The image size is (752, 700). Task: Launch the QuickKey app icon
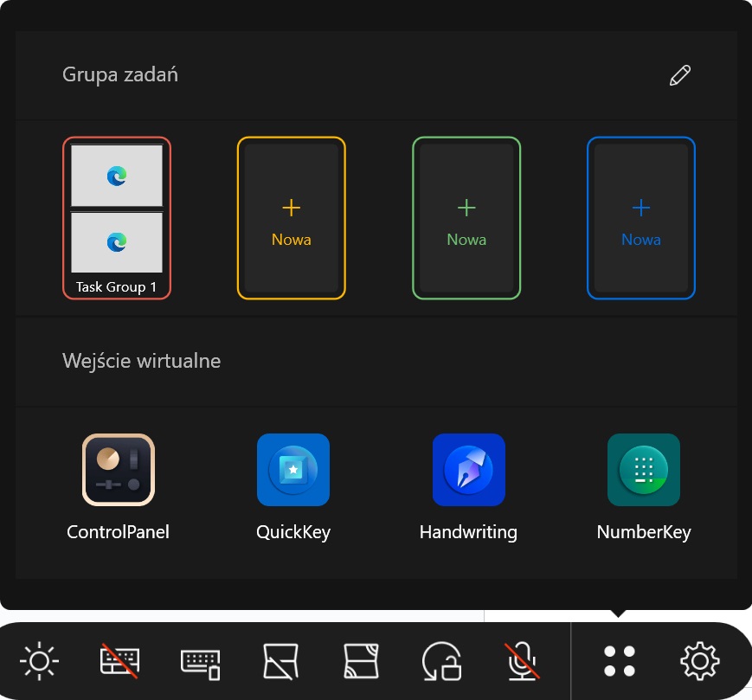point(293,470)
